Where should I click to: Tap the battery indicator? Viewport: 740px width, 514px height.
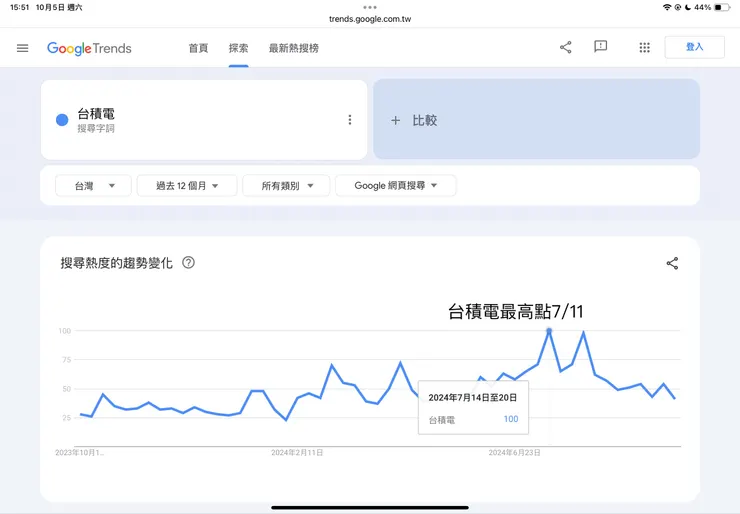722,7
